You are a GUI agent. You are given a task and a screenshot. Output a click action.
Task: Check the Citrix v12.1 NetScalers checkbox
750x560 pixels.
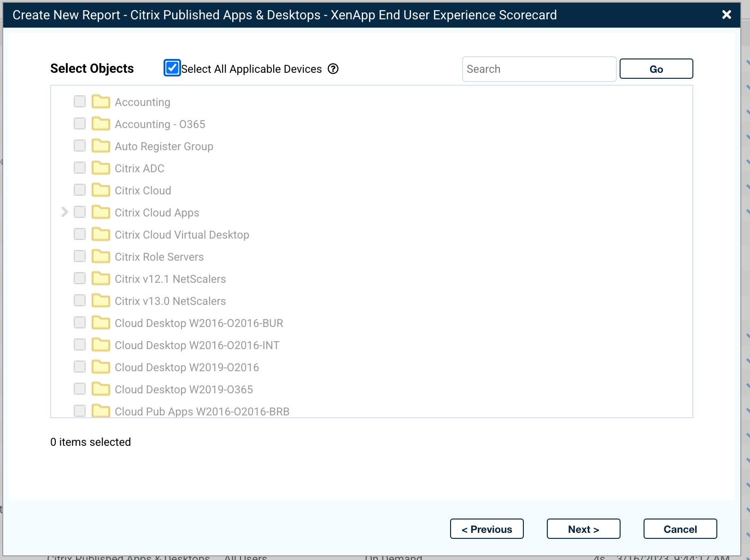80,278
